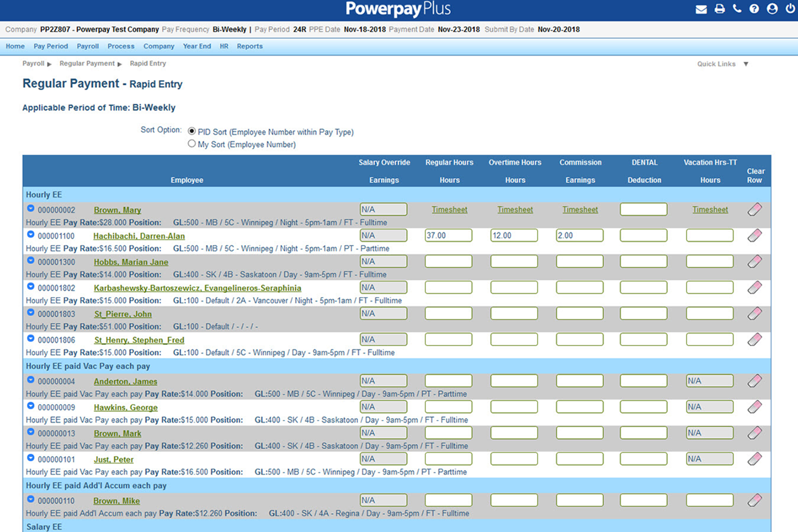798x532 pixels.
Task: Click Regular Payment breadcrumb
Action: 87,63
